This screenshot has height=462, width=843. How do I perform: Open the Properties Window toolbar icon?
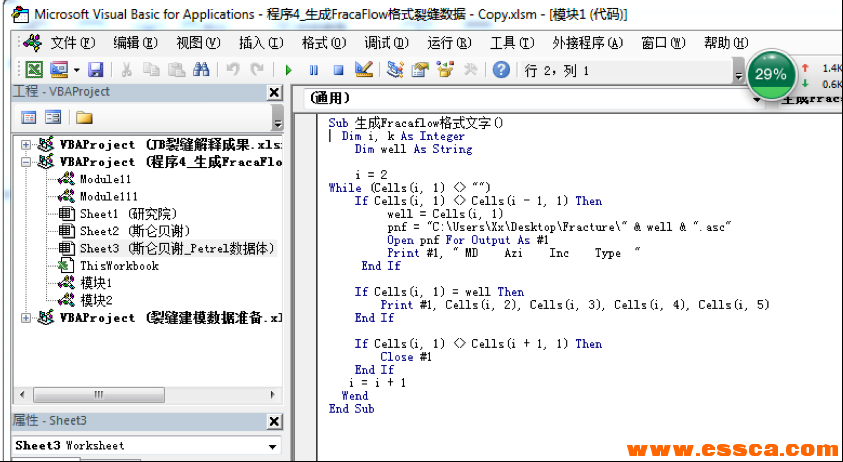(420, 69)
